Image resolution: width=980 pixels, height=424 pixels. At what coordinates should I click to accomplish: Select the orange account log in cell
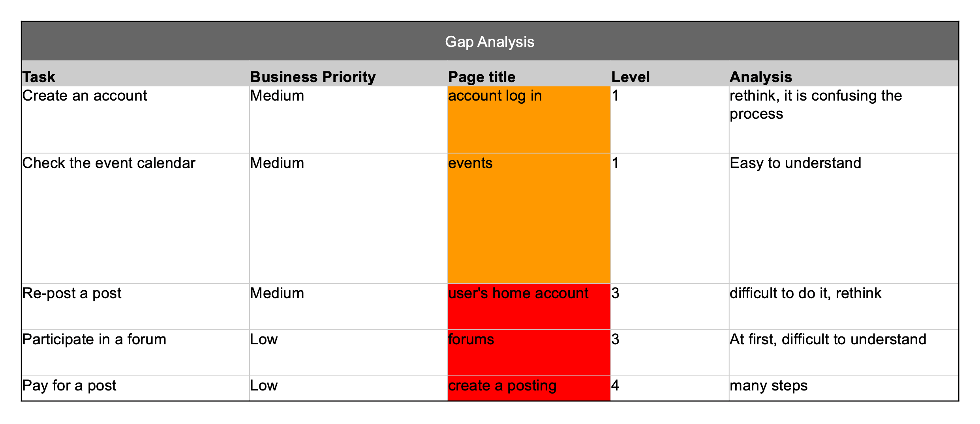coord(528,119)
